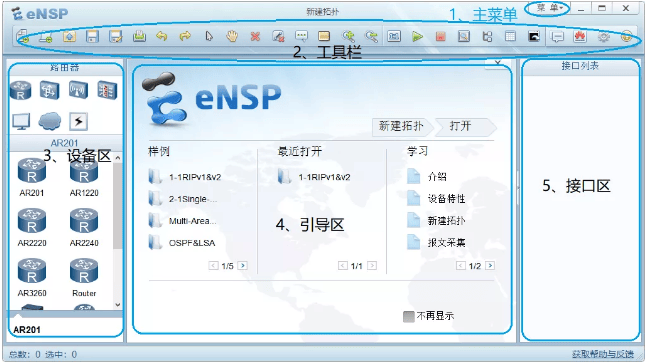Click the Redo arrow in toolbar
647x362 pixels.
coord(185,36)
